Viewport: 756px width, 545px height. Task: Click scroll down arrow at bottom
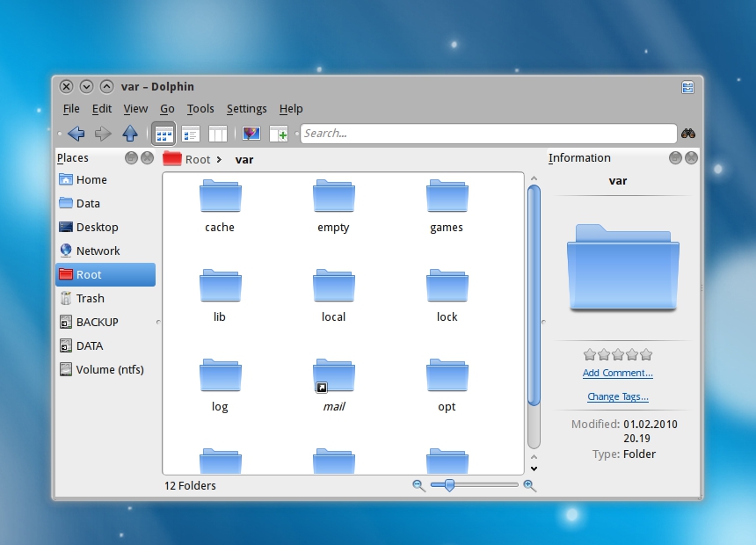pos(534,469)
